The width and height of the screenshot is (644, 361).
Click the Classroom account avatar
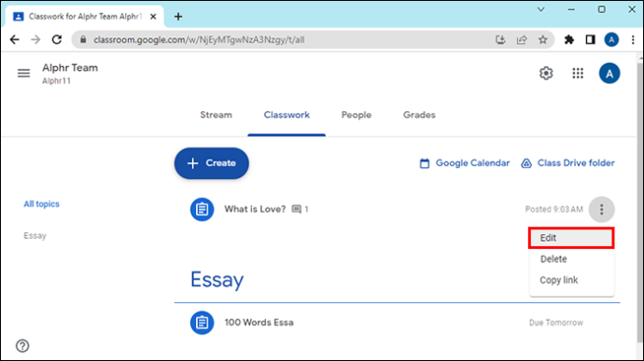click(609, 74)
